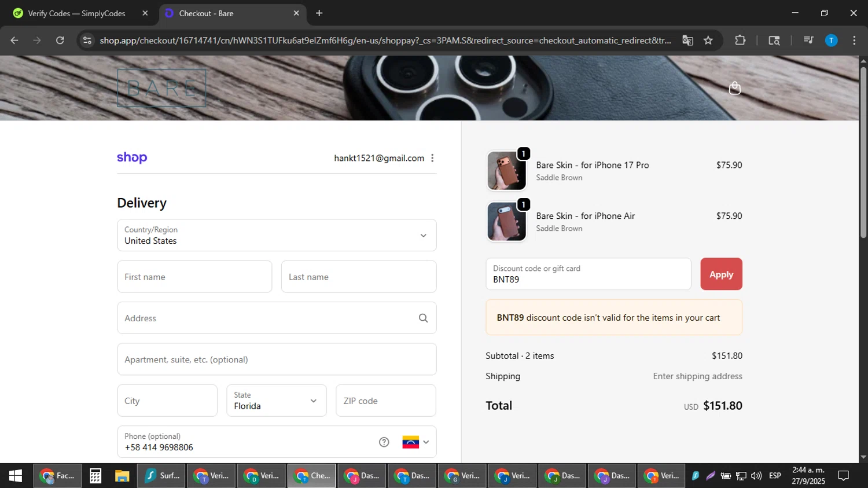
Task: Open the Chrome three-dot menu
Action: (x=854, y=41)
